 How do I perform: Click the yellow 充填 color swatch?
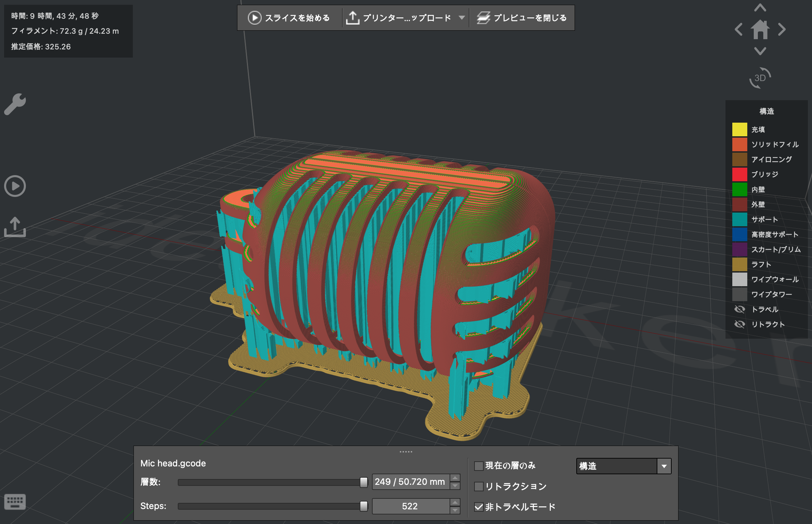tap(739, 129)
